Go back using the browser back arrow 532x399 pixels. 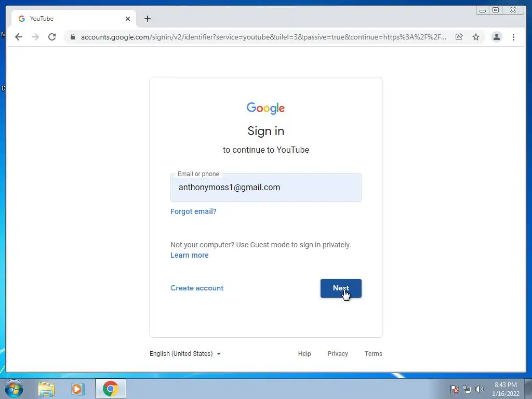19,37
